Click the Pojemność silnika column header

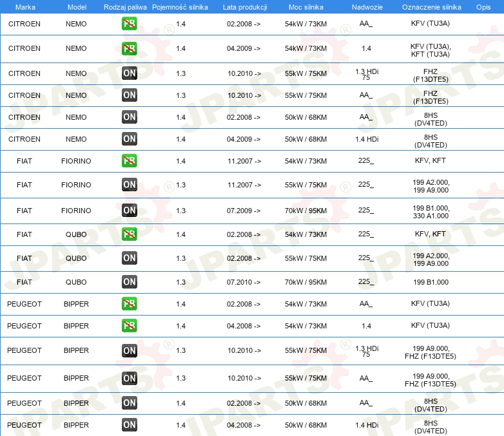click(x=180, y=7)
